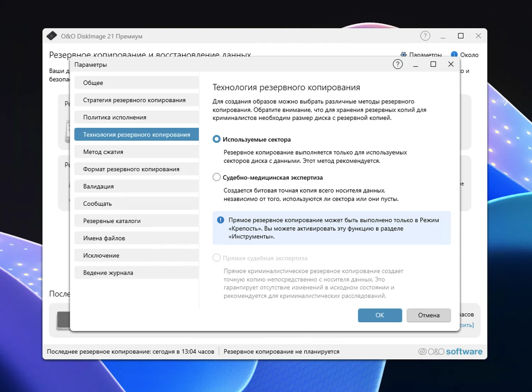The image size is (532, 392).
Task: Click the Отмена button to cancel
Action: coord(429,315)
